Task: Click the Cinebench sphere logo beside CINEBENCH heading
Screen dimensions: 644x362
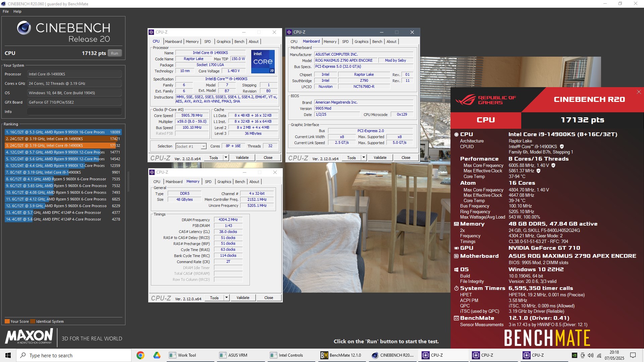Action: [x=24, y=28]
